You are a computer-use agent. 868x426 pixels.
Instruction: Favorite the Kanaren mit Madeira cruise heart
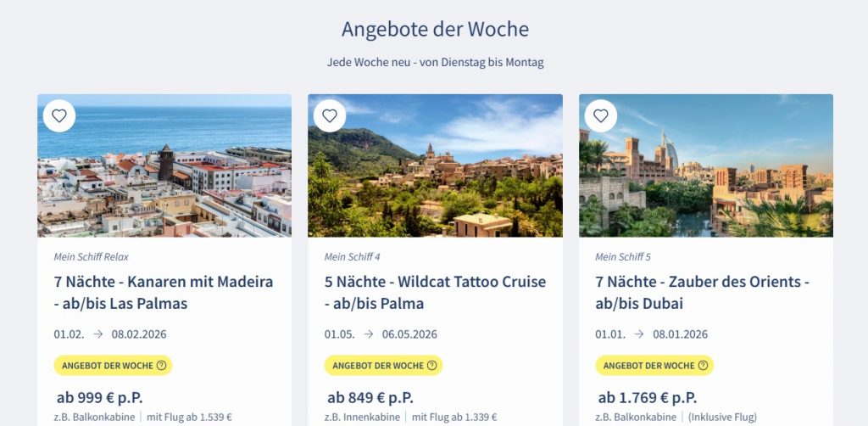pos(58,116)
